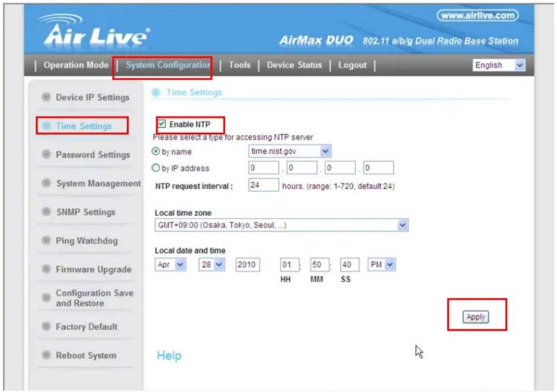The image size is (557, 392).
Task: Click the NTP request interval field
Action: (264, 185)
